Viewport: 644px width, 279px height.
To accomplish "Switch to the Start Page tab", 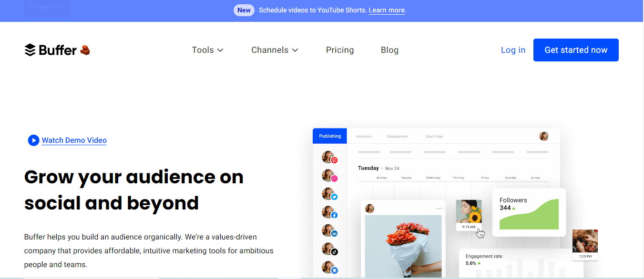I will tap(434, 137).
